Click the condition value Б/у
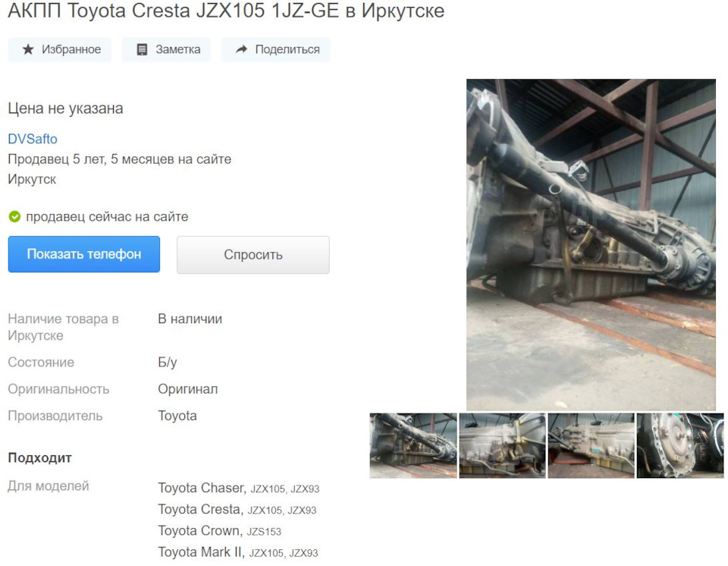Viewport: 728px width, 566px height. point(168,362)
